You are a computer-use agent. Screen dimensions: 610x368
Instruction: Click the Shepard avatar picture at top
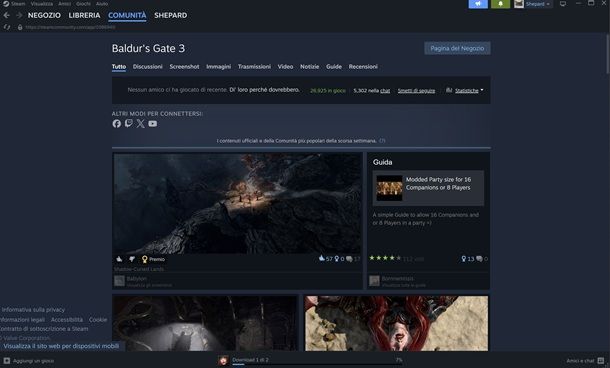(x=519, y=4)
